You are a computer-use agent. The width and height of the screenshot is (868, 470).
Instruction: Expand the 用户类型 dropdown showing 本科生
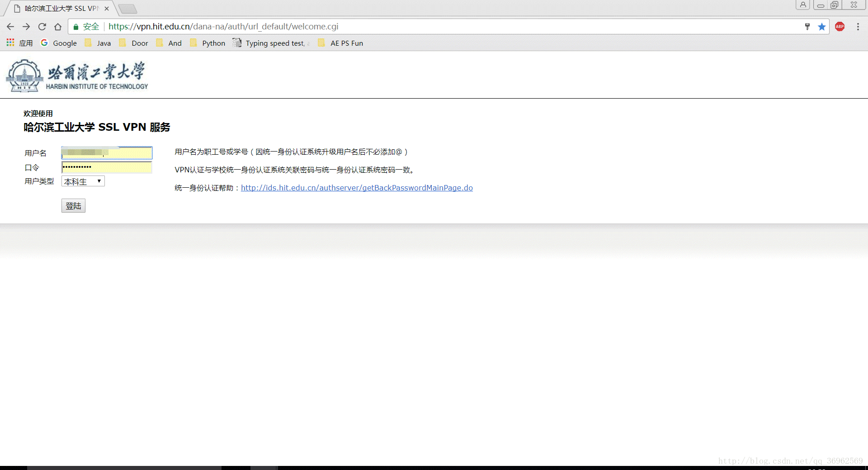pyautogui.click(x=83, y=181)
